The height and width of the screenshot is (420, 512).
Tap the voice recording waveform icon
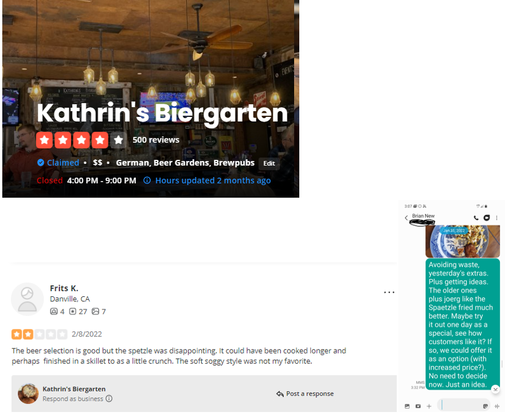(x=497, y=406)
